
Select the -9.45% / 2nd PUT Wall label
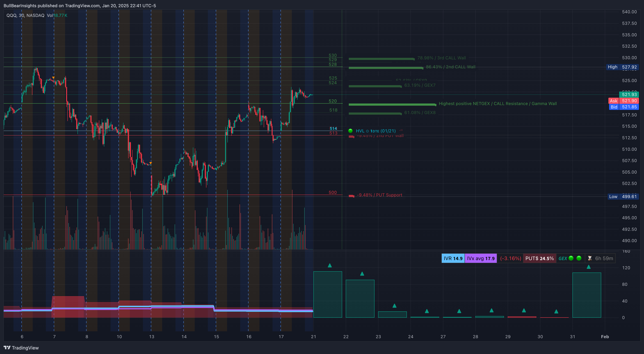coord(380,136)
